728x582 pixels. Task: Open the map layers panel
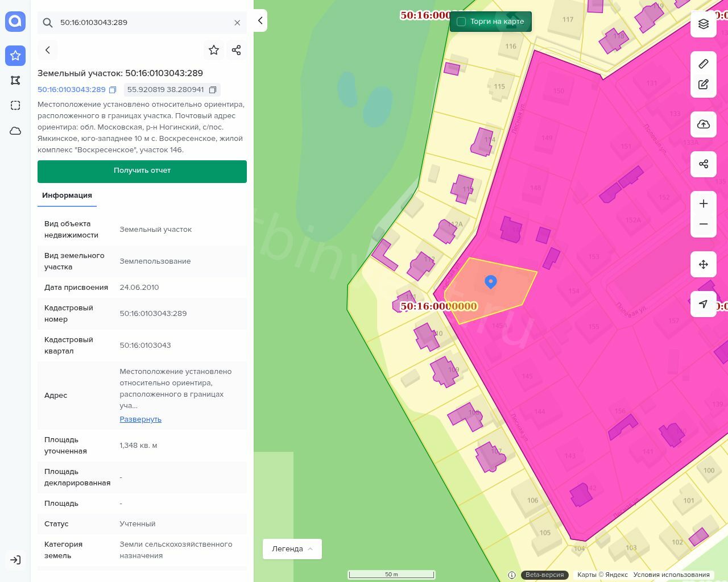click(704, 24)
